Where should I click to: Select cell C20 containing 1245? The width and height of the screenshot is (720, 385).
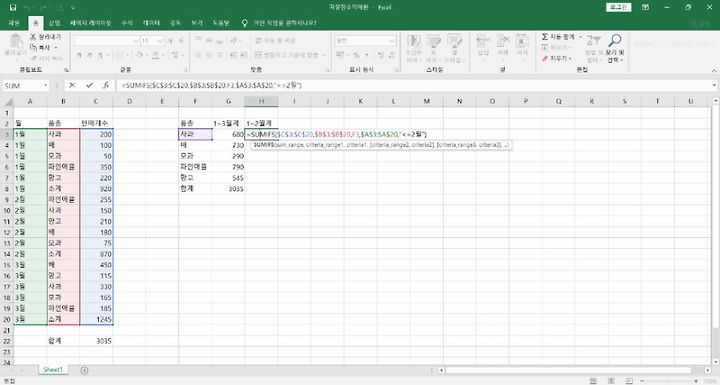point(96,319)
